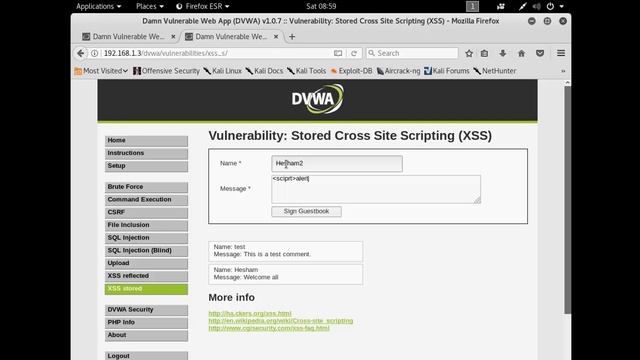Open the downloads arrow icon
The width and height of the screenshot is (640, 360).
coord(503,53)
